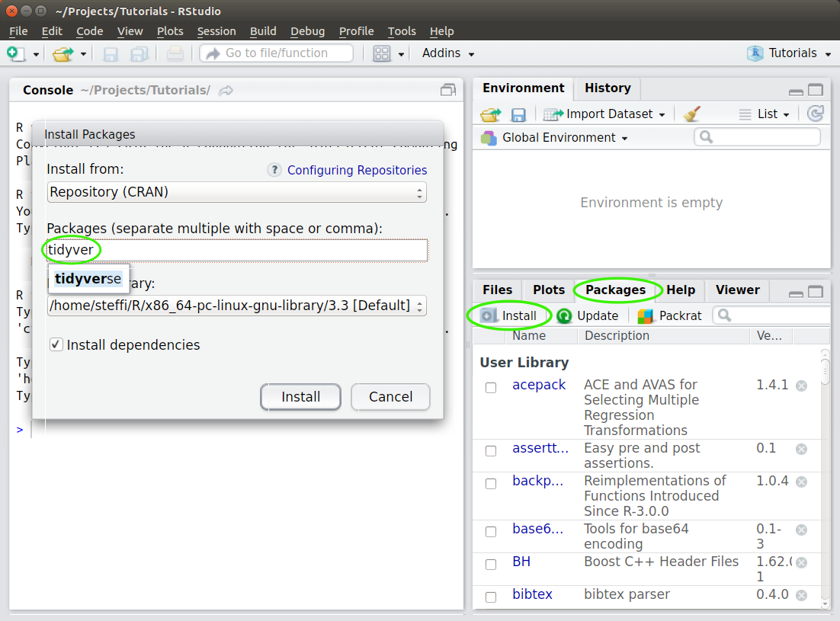Open the bibtex package link
This screenshot has width=840, height=621.
pyautogui.click(x=532, y=594)
